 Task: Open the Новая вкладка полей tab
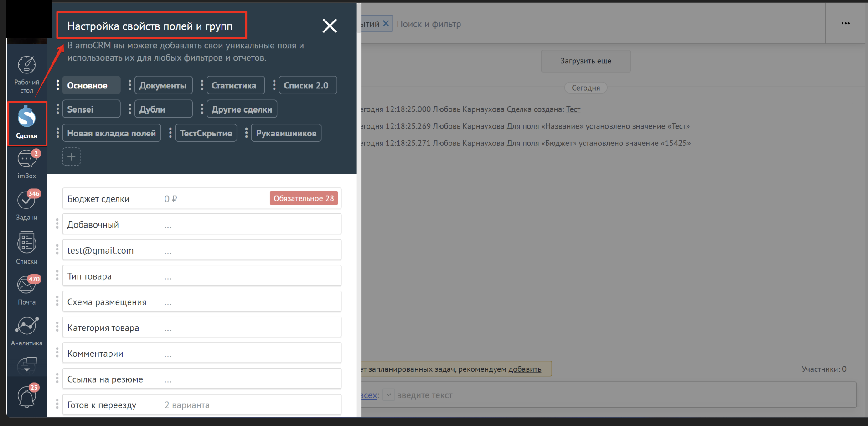coord(112,133)
